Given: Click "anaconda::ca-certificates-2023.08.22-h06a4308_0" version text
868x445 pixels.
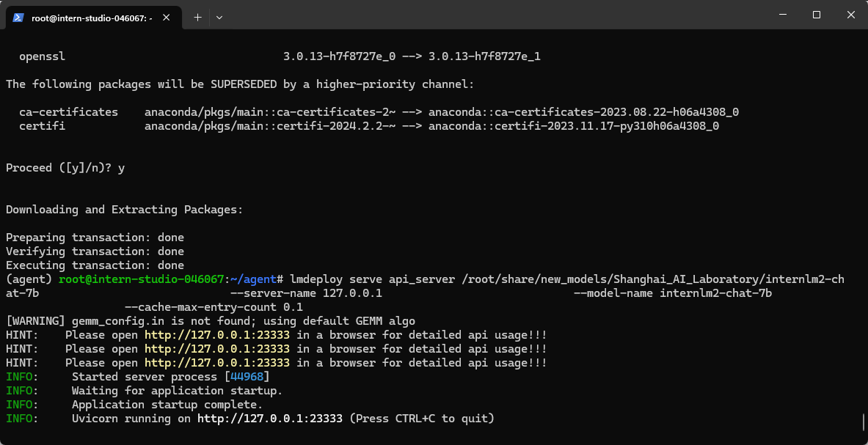Looking at the screenshot, I should pos(583,112).
